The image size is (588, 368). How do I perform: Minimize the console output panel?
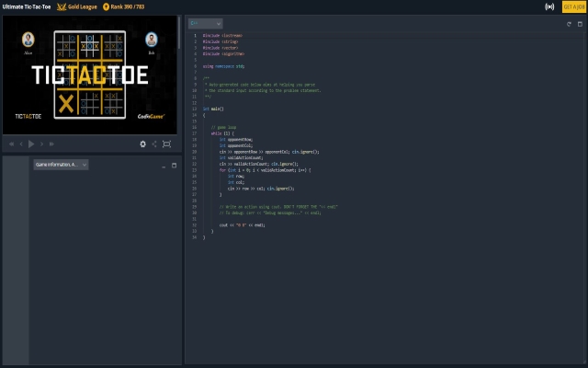click(164, 166)
